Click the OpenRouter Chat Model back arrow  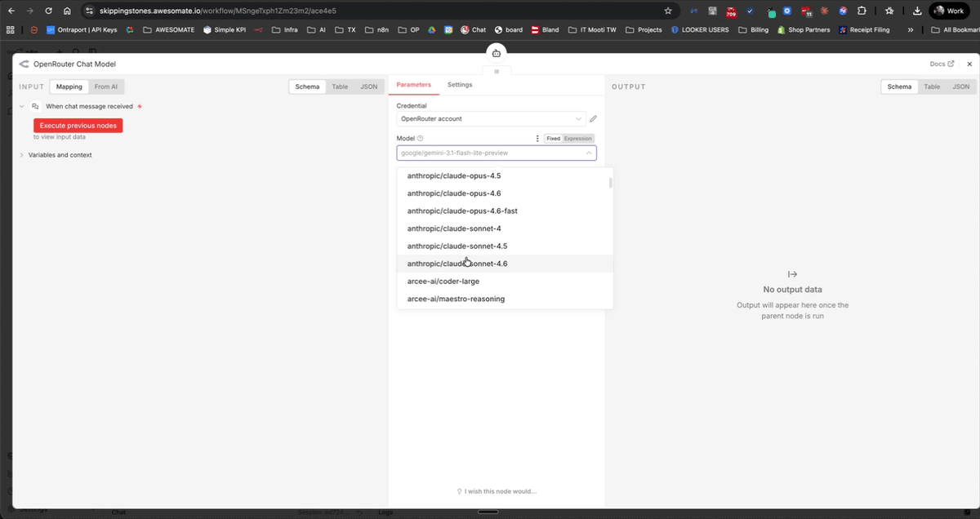click(x=23, y=64)
